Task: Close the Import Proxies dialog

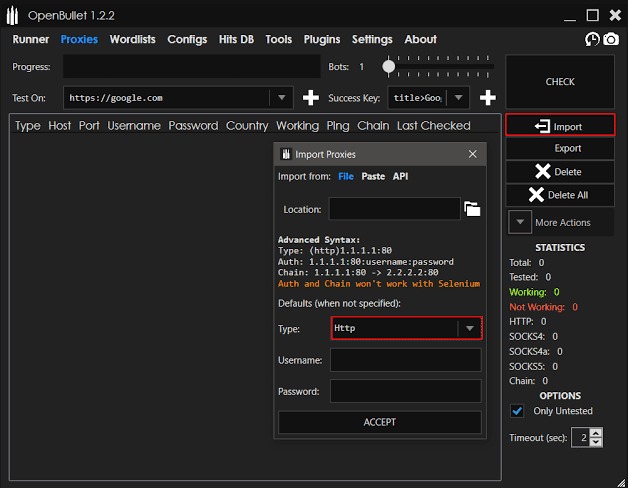Action: tap(473, 154)
